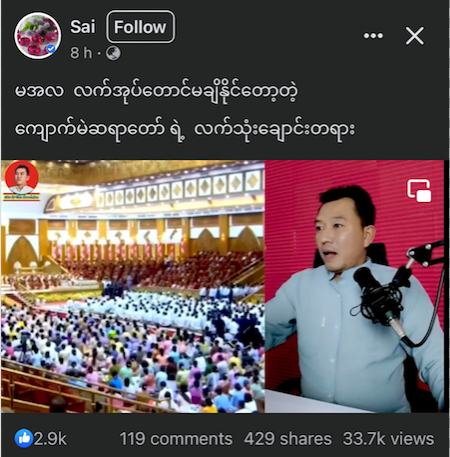Click the channel logo watermark in video
The width and height of the screenshot is (450, 457).
point(22,181)
